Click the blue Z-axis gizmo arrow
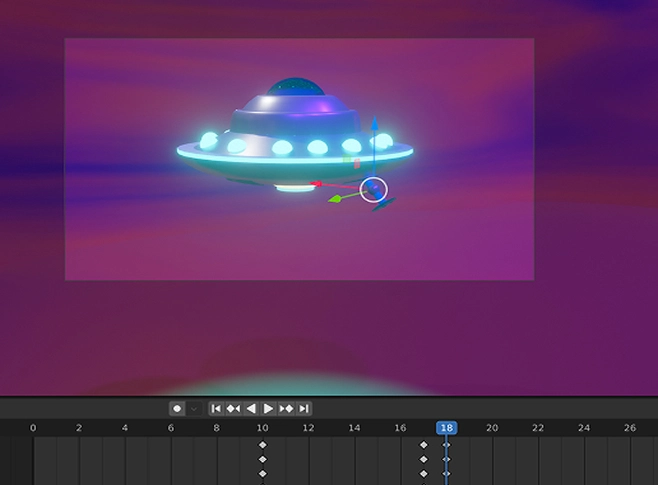 click(x=375, y=125)
